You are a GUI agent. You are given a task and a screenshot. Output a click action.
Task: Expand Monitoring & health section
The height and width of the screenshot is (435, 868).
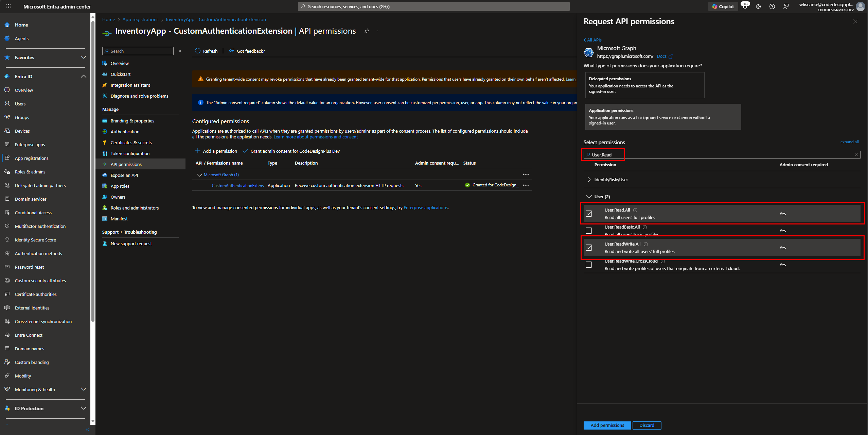click(83, 389)
